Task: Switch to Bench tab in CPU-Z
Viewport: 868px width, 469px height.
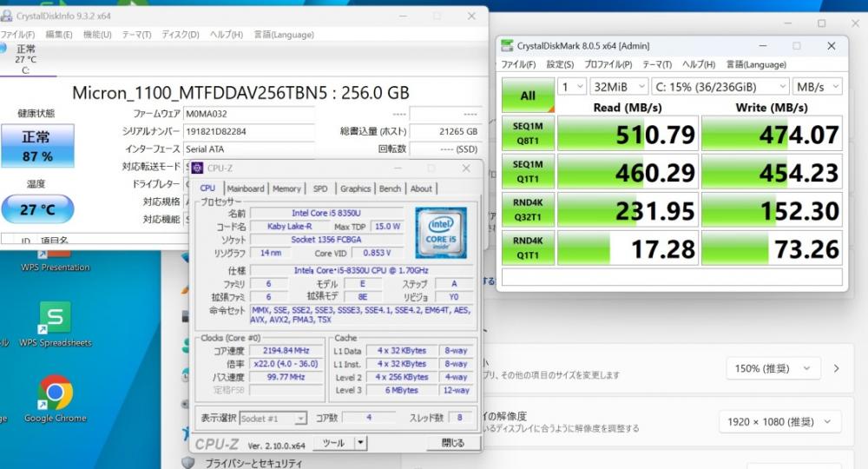Action: pyautogui.click(x=390, y=188)
